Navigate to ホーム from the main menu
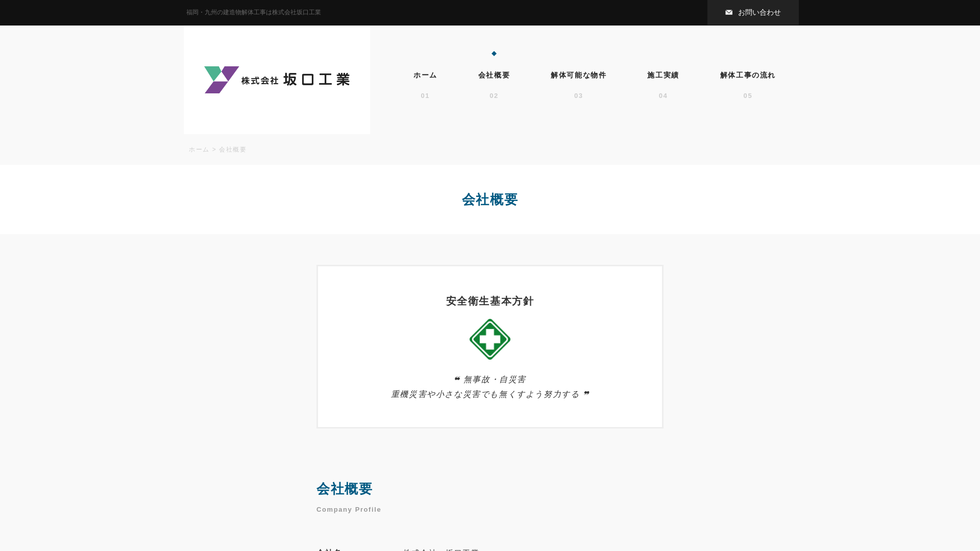 (425, 75)
